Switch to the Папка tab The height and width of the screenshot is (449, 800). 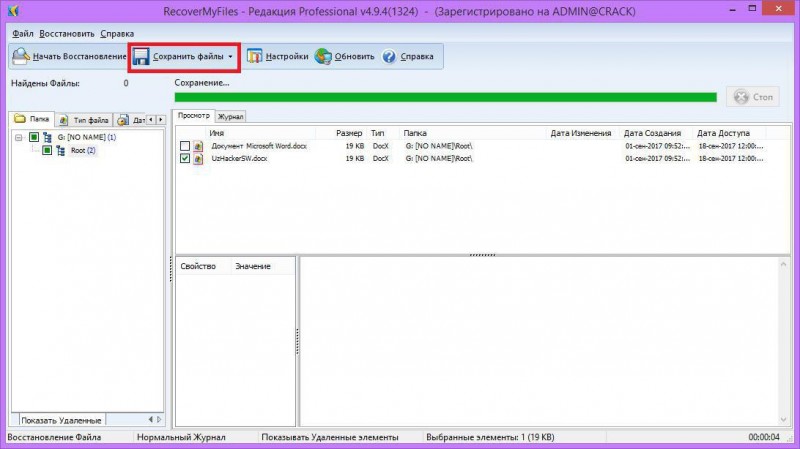pos(32,119)
